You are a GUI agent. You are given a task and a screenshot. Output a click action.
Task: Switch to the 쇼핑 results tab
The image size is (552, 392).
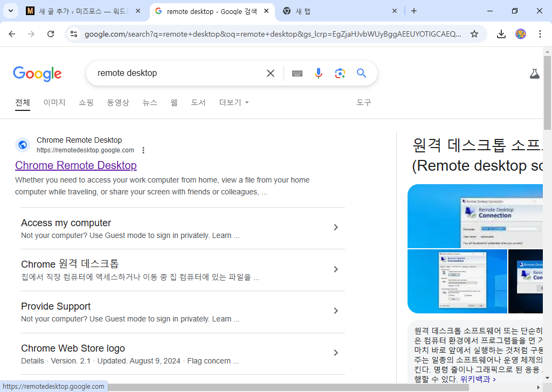pos(86,102)
